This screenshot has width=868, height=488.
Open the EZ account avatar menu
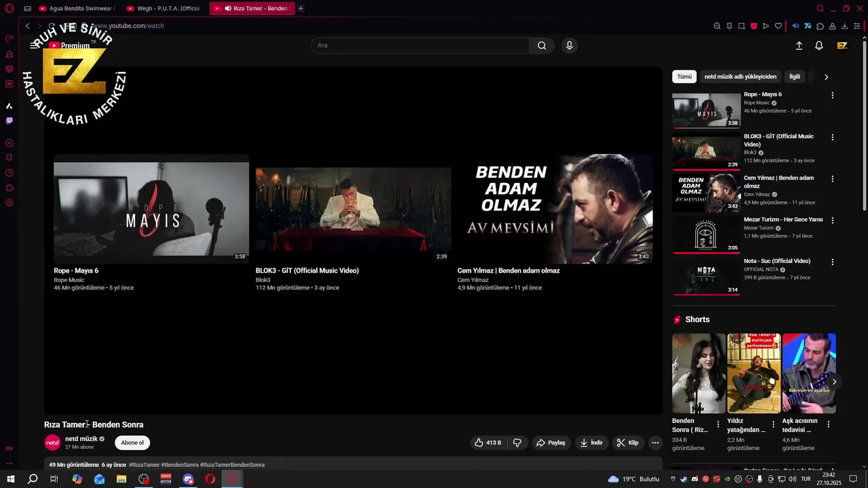842,45
